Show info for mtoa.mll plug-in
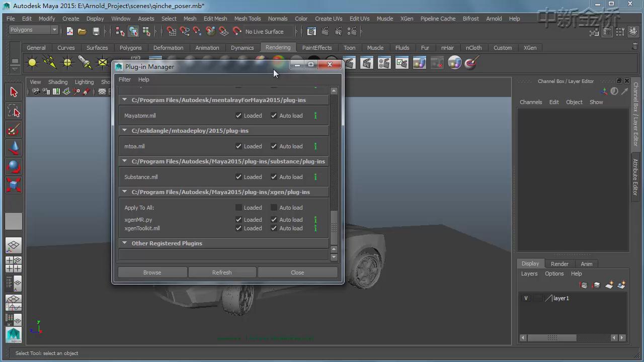 click(315, 146)
